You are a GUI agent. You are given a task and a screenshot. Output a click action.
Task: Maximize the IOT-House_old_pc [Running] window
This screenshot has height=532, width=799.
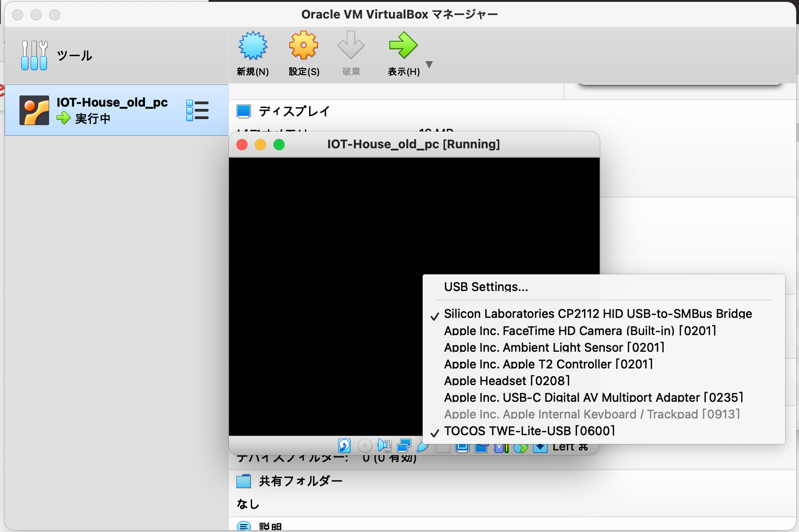(279, 145)
